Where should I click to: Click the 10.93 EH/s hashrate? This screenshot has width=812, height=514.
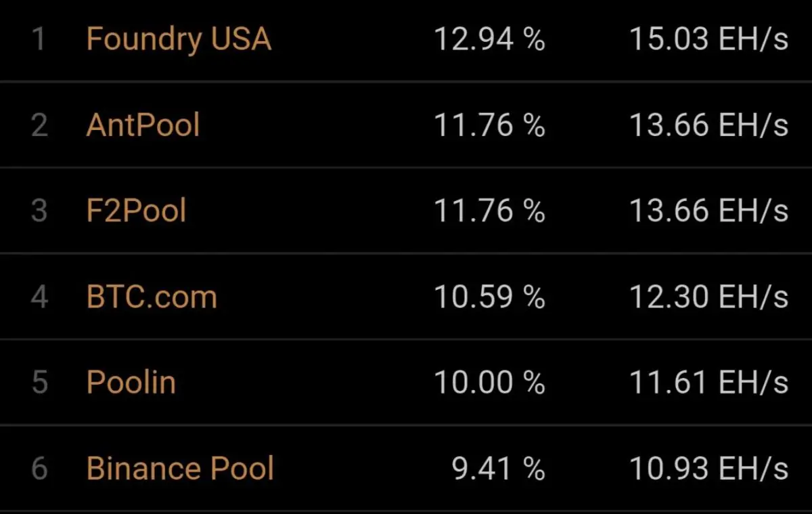[709, 469]
